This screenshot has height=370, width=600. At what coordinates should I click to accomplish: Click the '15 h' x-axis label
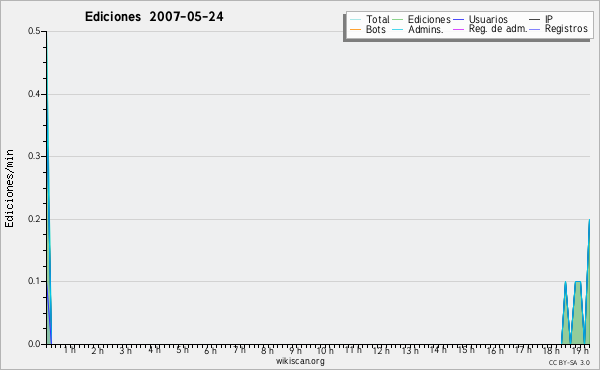466,350
